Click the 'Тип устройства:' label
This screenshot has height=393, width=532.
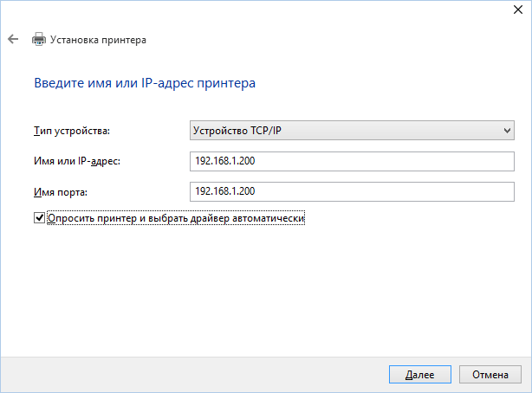tap(71, 131)
